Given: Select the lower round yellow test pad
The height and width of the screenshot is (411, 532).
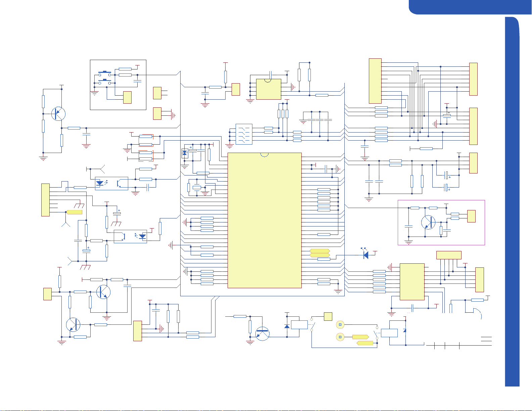Looking at the screenshot, I should coord(340,337).
